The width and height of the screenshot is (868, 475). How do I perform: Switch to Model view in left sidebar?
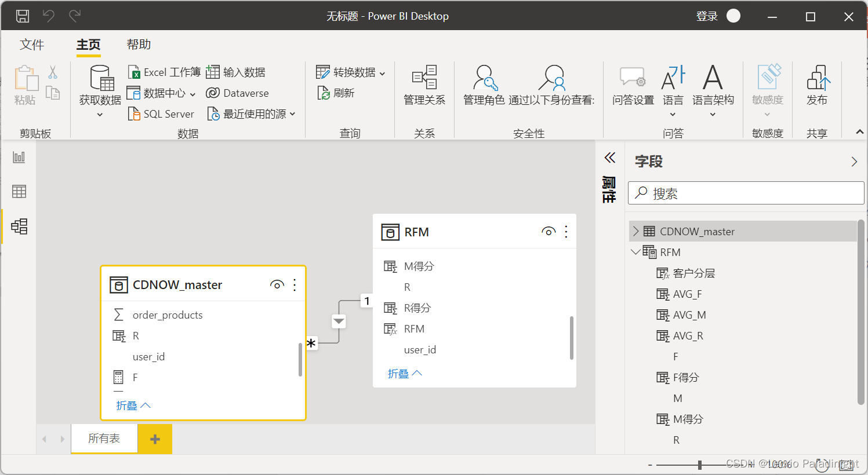click(x=19, y=226)
